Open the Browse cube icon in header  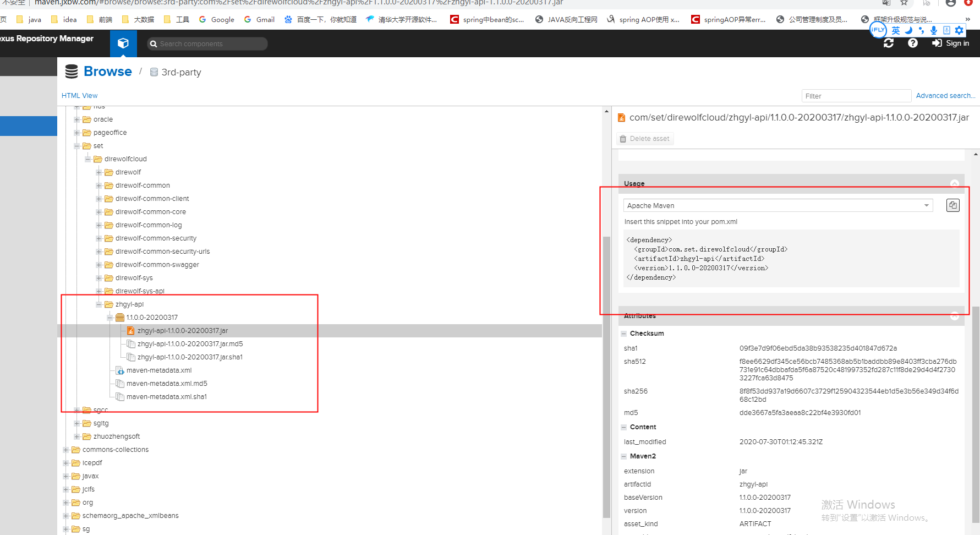tap(123, 43)
